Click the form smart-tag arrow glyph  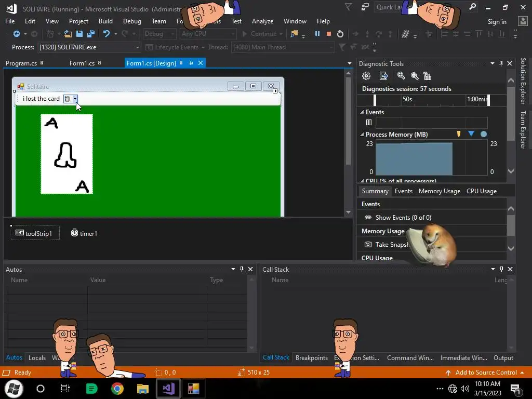275,91
